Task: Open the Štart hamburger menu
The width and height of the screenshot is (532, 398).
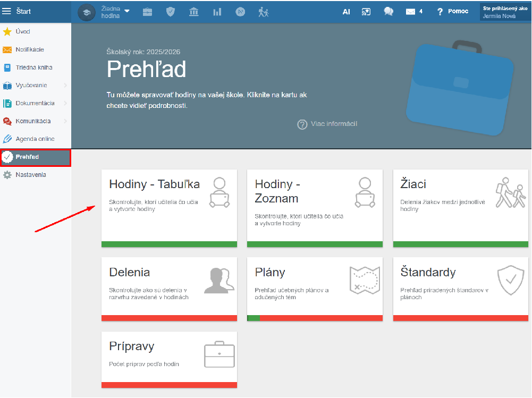Action: pyautogui.click(x=7, y=11)
